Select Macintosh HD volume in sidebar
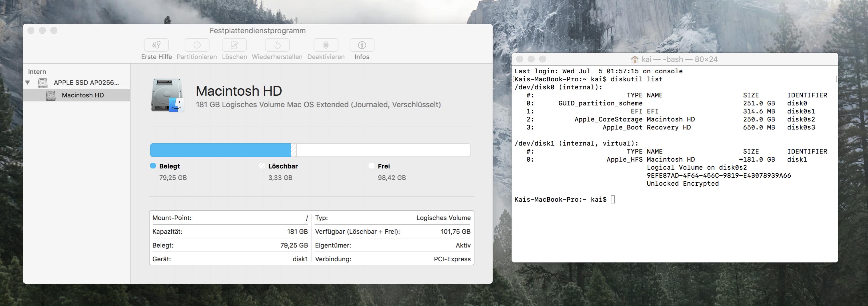868x306 pixels. [77, 95]
